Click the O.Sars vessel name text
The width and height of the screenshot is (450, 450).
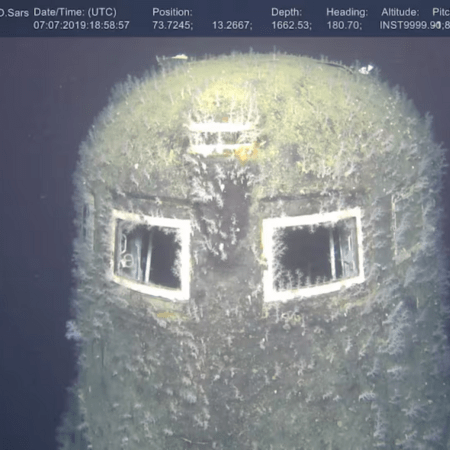(14, 13)
